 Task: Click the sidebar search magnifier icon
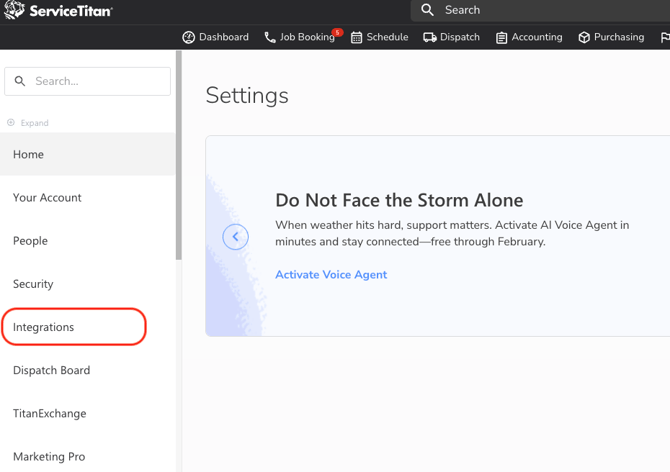[20, 81]
